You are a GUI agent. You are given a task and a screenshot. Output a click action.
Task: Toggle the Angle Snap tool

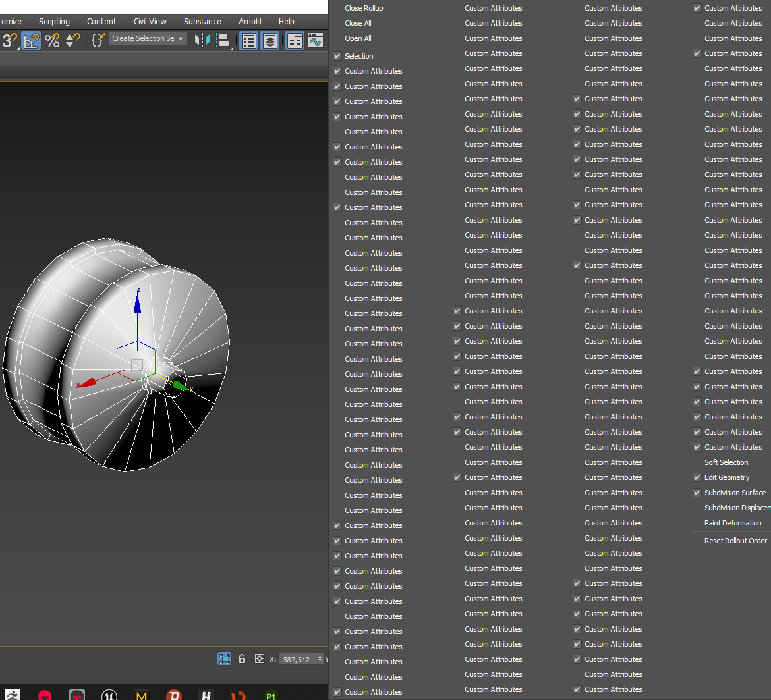[31, 41]
